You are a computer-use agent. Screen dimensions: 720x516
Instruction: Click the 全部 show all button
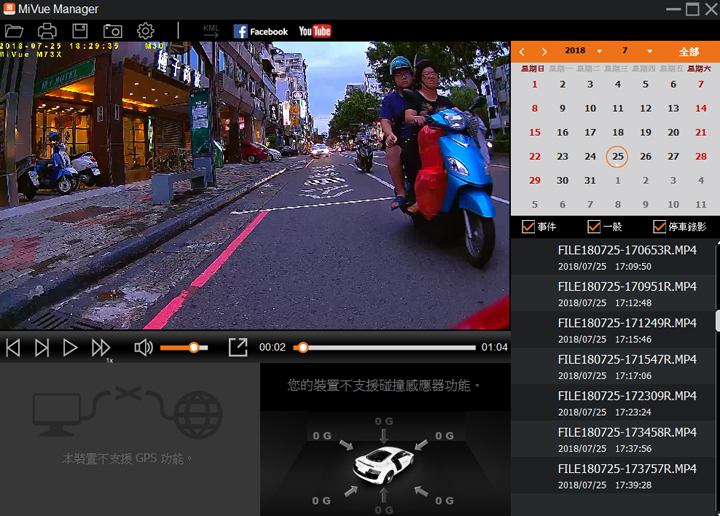(x=689, y=51)
